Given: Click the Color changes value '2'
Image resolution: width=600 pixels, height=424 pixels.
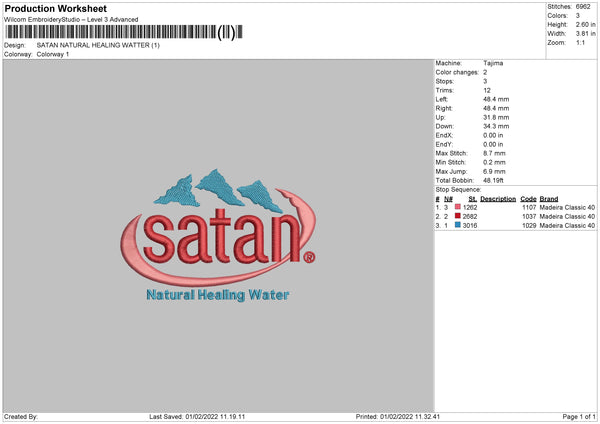Looking at the screenshot, I should (x=485, y=72).
